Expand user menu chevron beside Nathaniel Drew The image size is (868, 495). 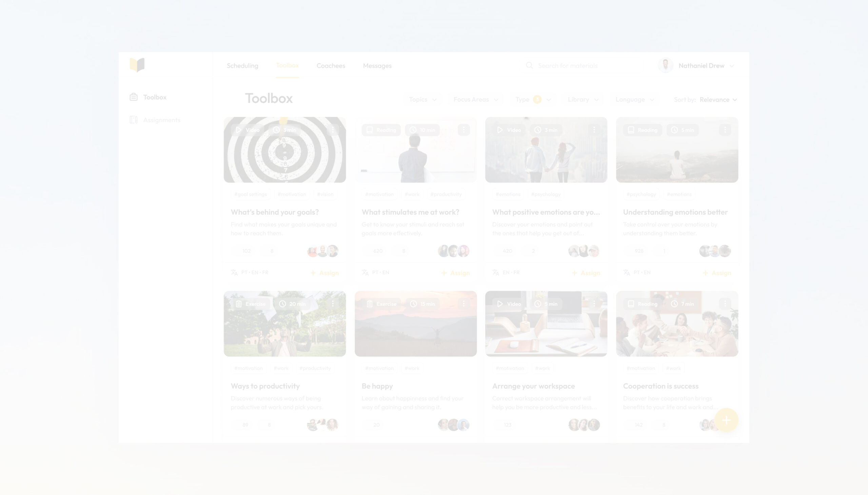[732, 66]
